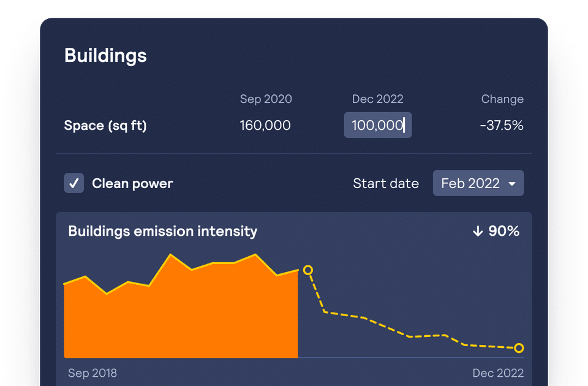Click the Dec 2022 column header

pos(378,99)
